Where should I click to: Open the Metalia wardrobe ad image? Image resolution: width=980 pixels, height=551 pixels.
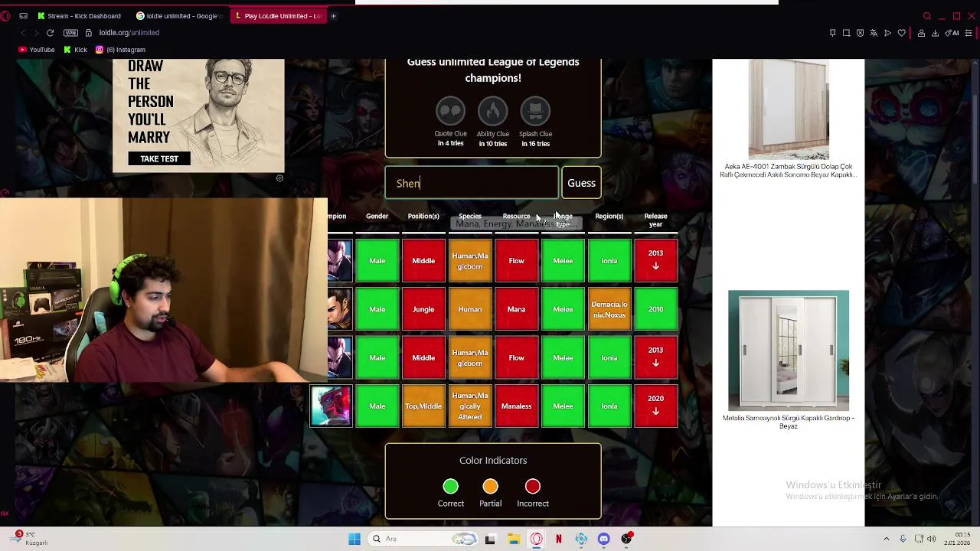click(x=789, y=350)
